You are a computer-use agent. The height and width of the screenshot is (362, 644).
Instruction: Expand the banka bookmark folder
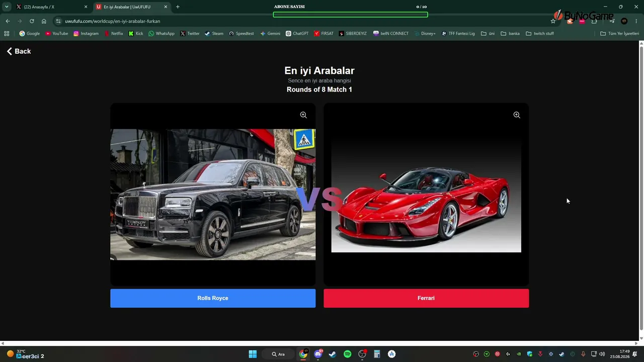510,34
